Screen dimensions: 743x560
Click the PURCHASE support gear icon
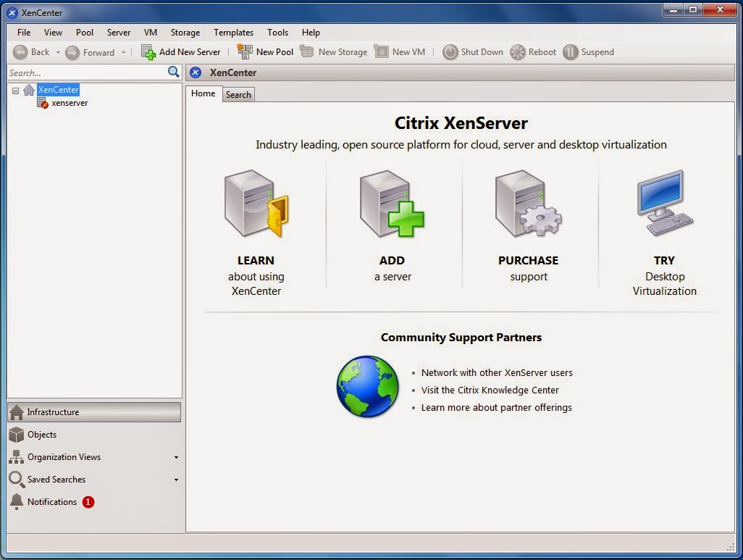pyautogui.click(x=529, y=204)
